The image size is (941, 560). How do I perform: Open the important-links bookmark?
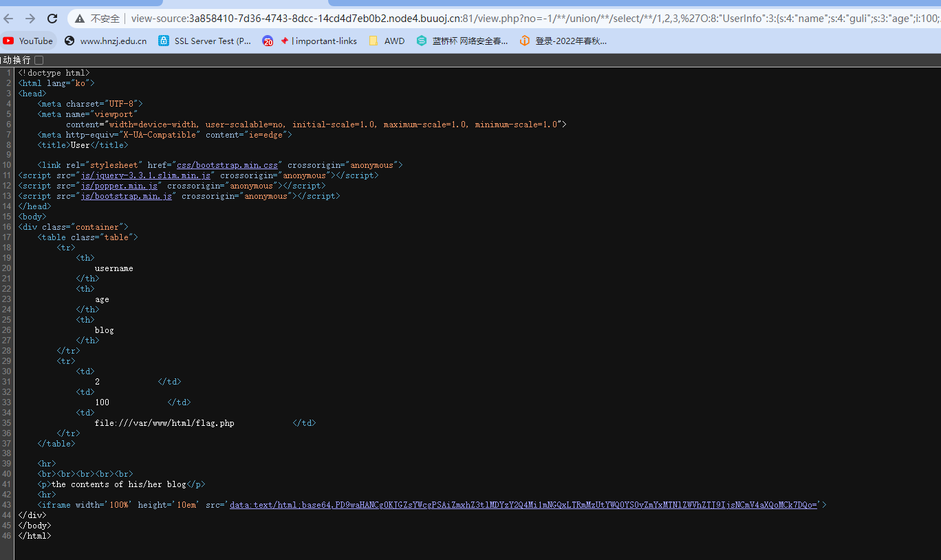point(310,41)
